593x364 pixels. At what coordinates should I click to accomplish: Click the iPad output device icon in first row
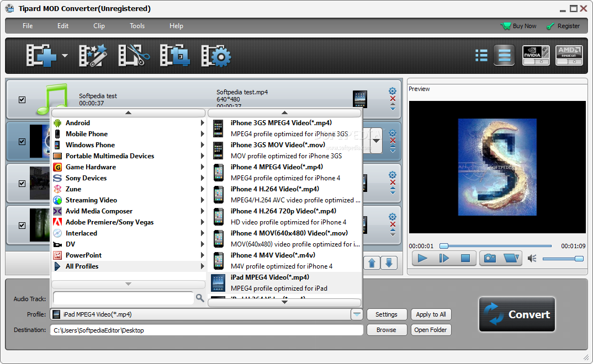click(x=359, y=99)
